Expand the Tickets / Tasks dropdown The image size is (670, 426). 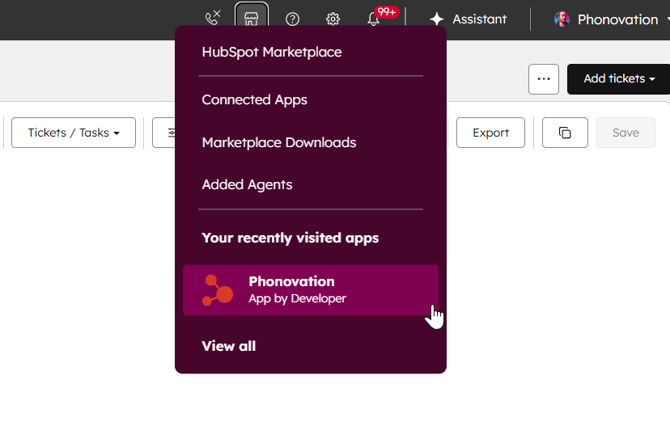click(x=73, y=133)
